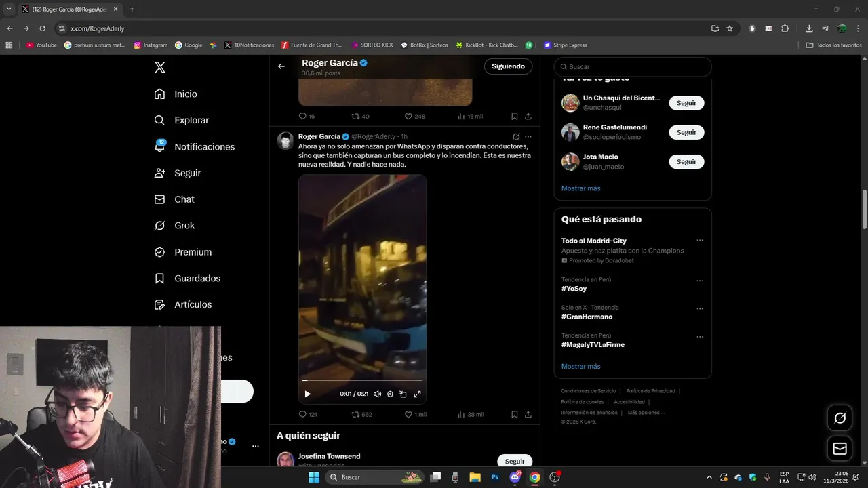The image size is (868, 488).
Task: Open more options for Todo al Madrid-City
Action: tap(700, 241)
